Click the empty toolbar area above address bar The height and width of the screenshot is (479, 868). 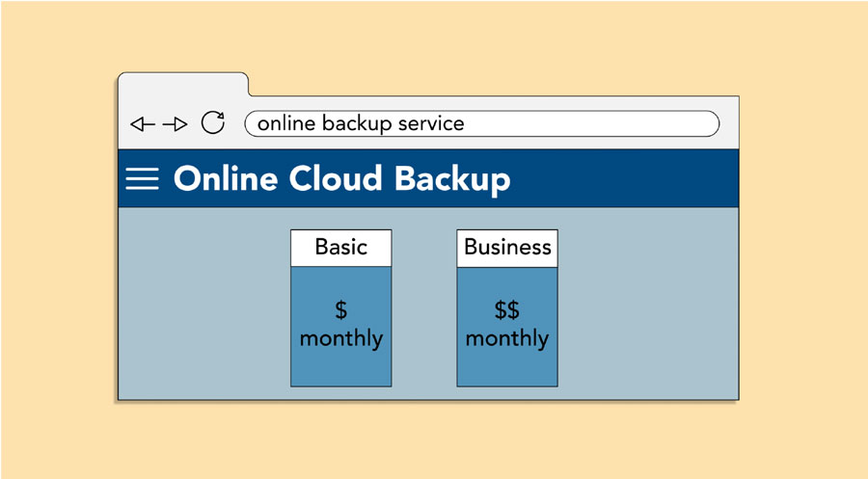click(482, 103)
